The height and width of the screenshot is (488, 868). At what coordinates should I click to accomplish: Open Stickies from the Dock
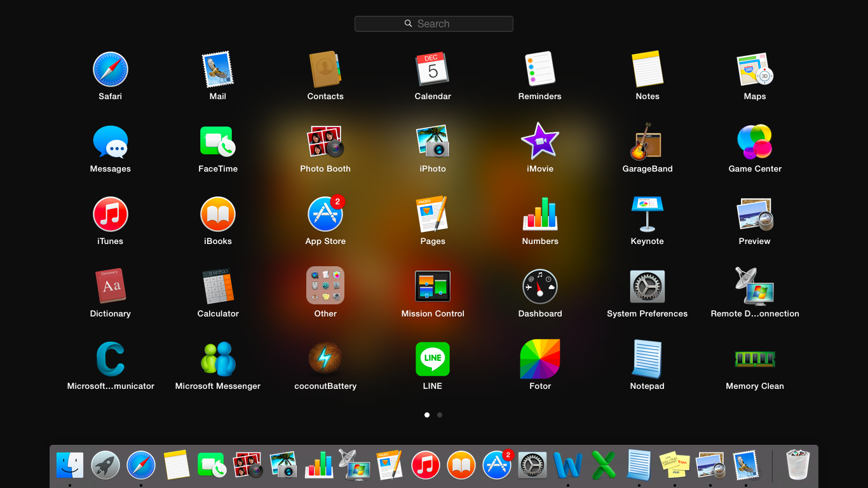pyautogui.click(x=675, y=465)
